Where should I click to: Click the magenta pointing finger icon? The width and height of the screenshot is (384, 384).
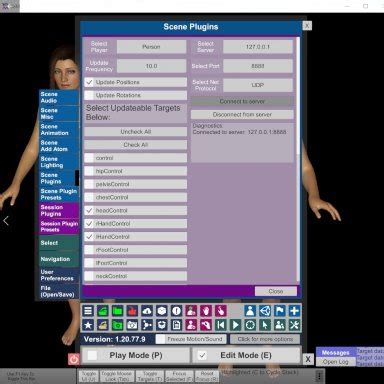coord(221,311)
